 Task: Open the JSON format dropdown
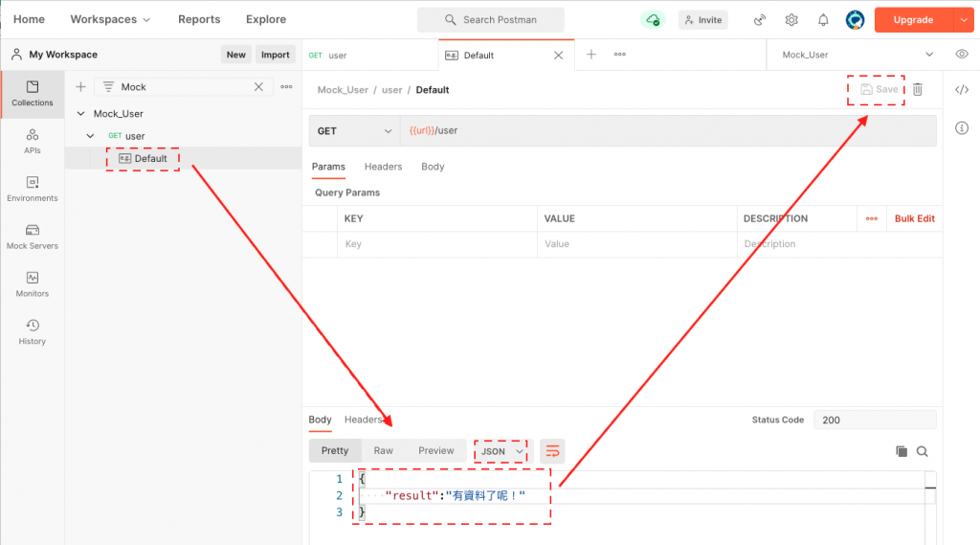click(x=501, y=451)
